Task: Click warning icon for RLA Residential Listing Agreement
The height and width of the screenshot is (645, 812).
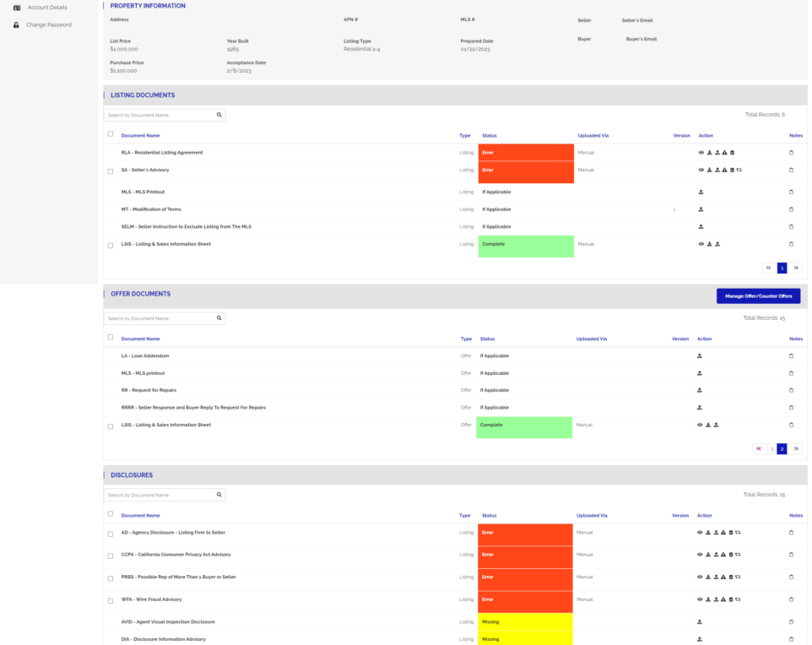Action: point(724,153)
